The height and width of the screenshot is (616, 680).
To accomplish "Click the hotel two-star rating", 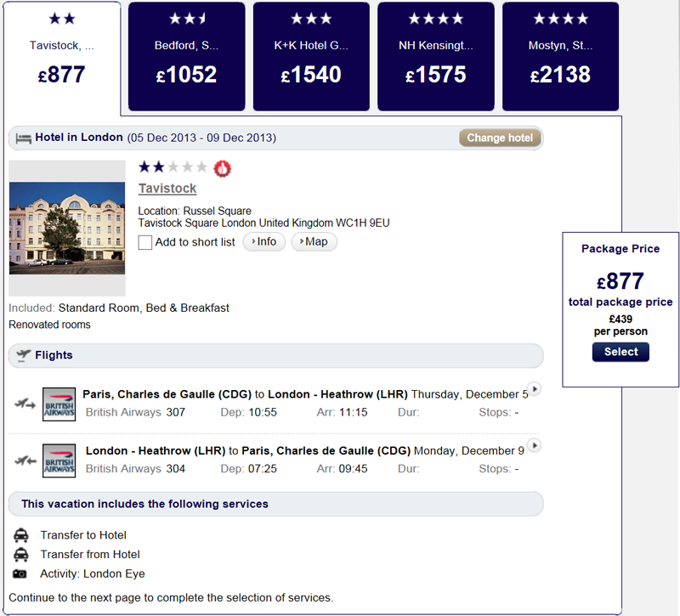I will click(173, 167).
